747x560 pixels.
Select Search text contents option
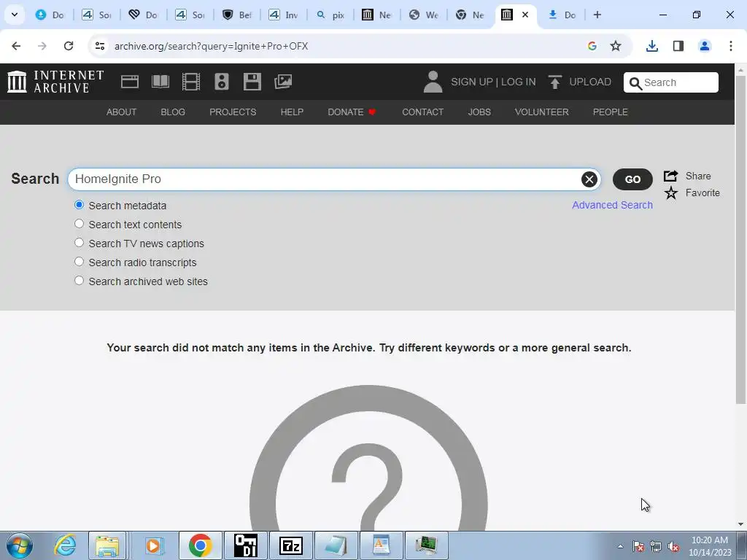(79, 224)
